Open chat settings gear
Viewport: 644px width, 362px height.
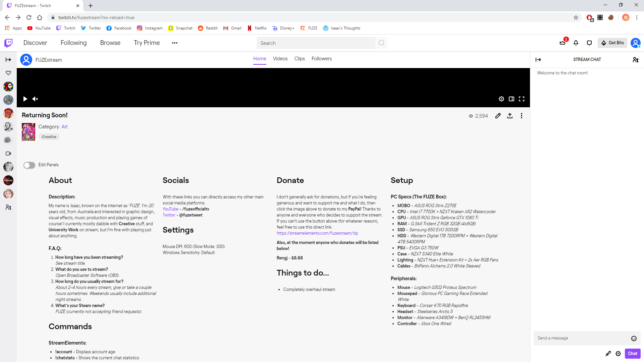pos(618,354)
